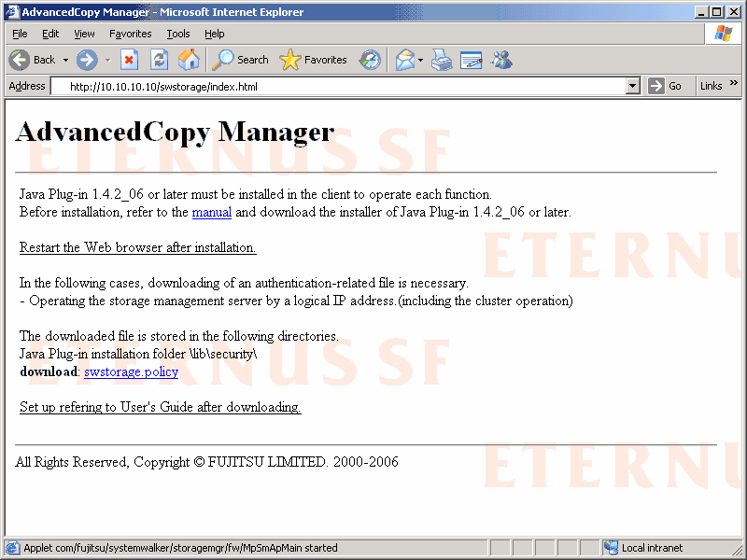Screen dimensions: 747x560
Task: Click the status bar page icon
Action: point(12,548)
